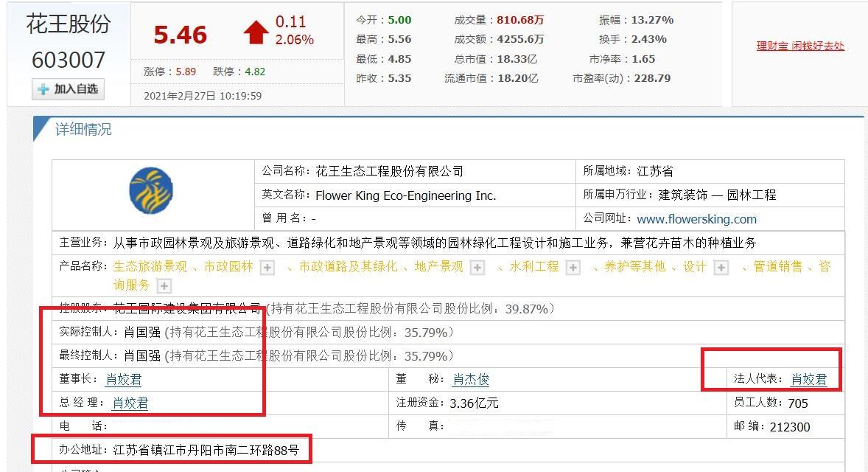
Task: Click the 总市值 value 18.33亿
Action: click(x=517, y=59)
